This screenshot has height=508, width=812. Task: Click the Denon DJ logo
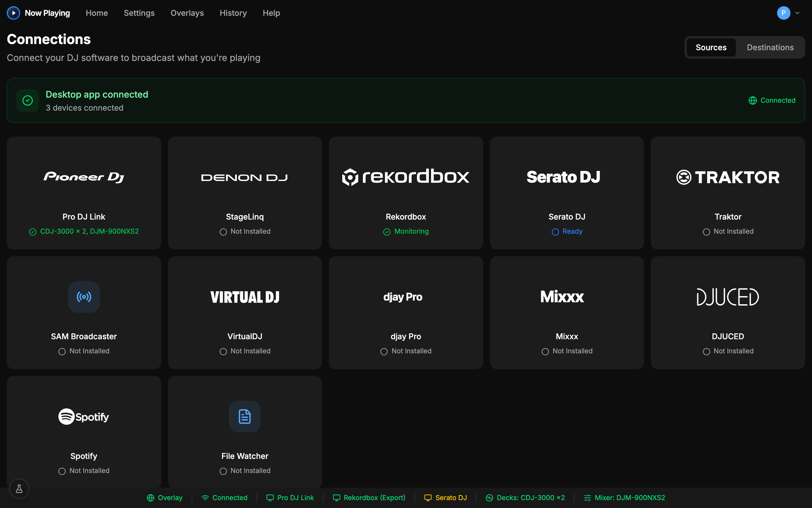click(x=245, y=178)
